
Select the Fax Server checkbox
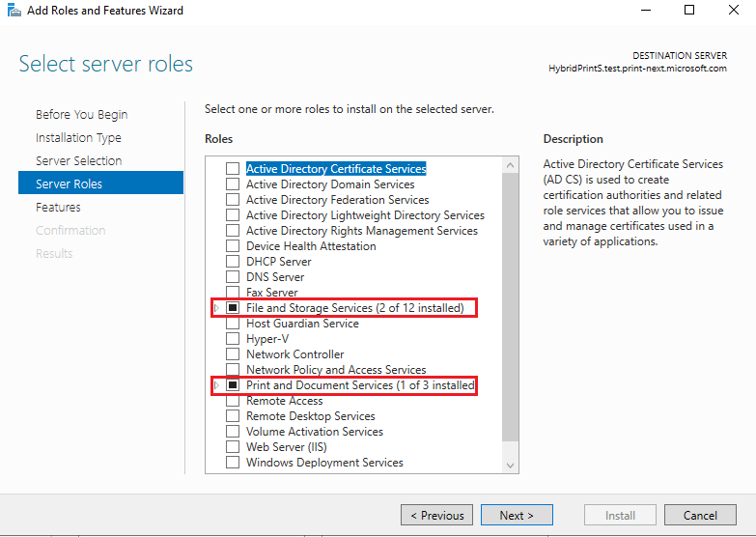pos(233,292)
